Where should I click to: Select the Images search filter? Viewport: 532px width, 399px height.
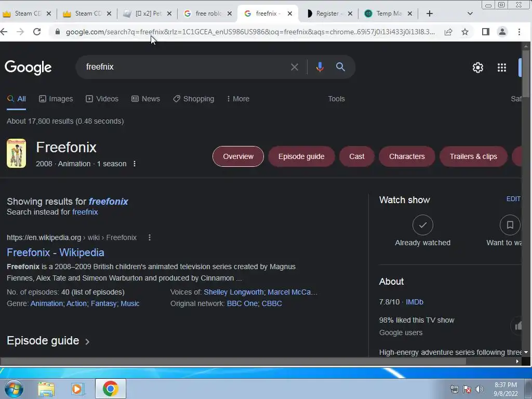[x=56, y=99]
